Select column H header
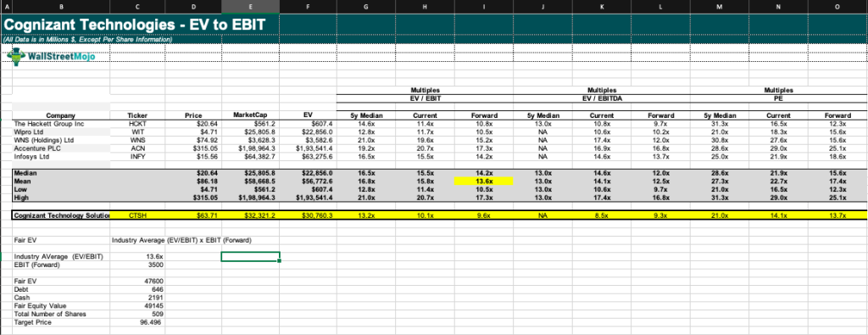Screen dimensions: 868x335 (425, 7)
